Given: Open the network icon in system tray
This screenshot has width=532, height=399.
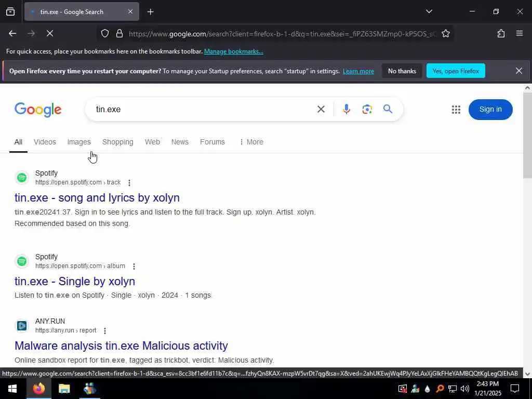Looking at the screenshot, I should coord(453,389).
